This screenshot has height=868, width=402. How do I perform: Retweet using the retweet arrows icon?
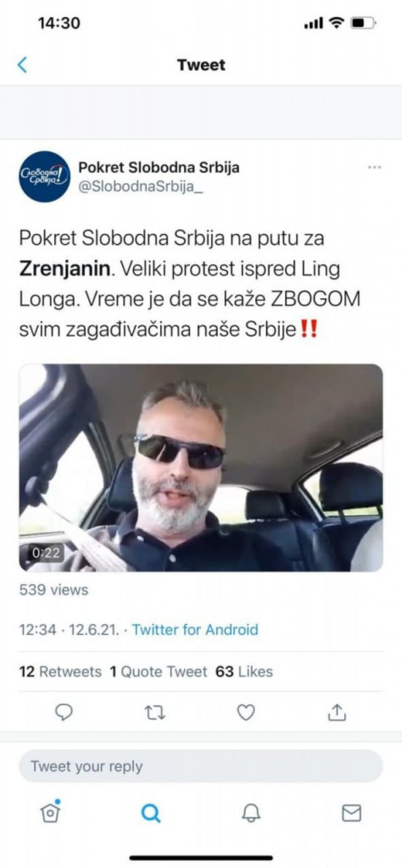[155, 713]
